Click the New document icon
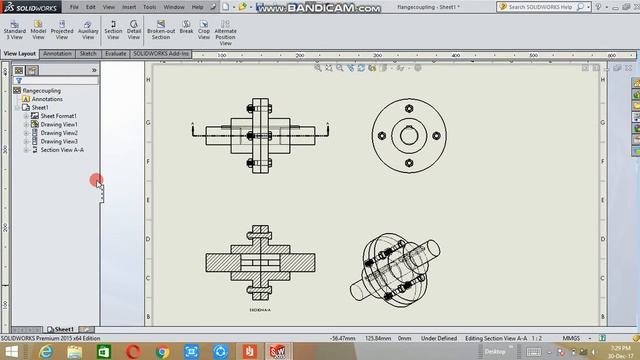 (226, 7)
